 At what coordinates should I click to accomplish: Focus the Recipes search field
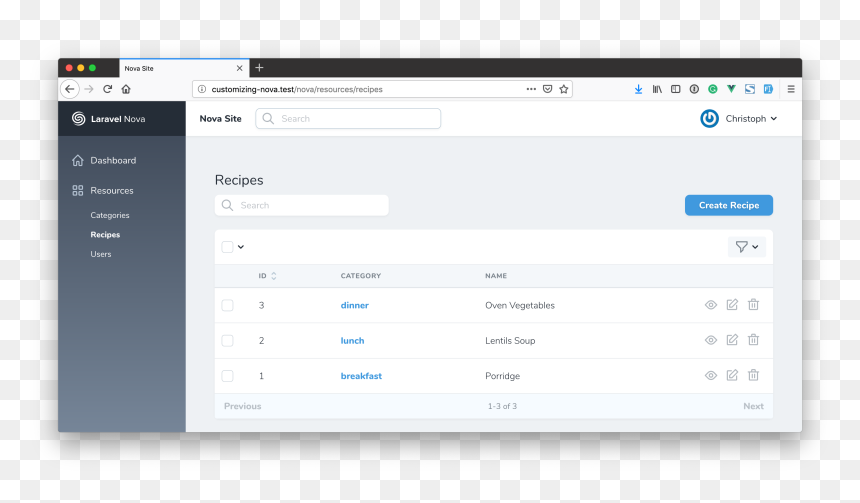pos(302,205)
